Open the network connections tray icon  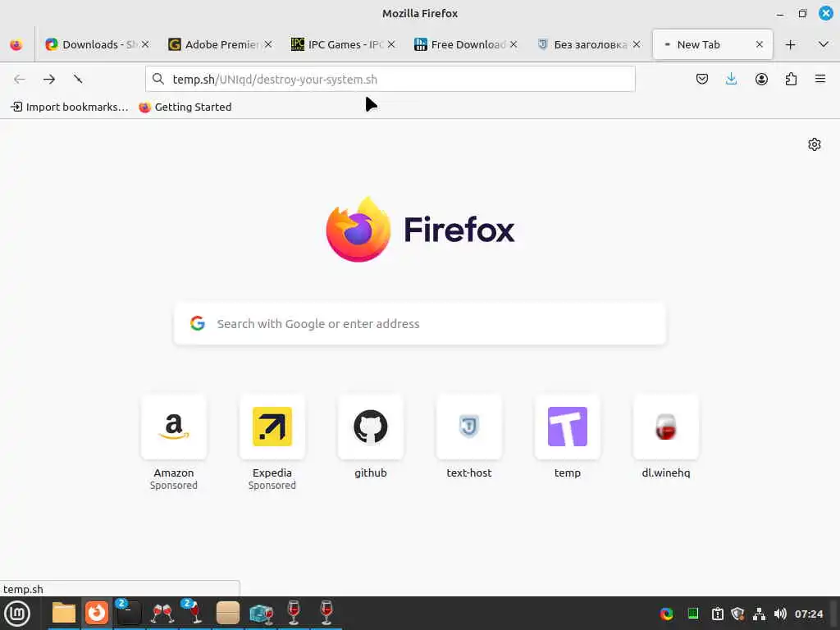(x=759, y=614)
